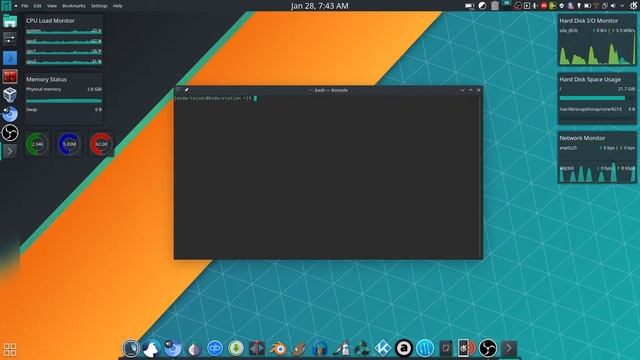Select the Hard Disk I/O Monitor title
This screenshot has height=360, width=640.
coord(589,20)
